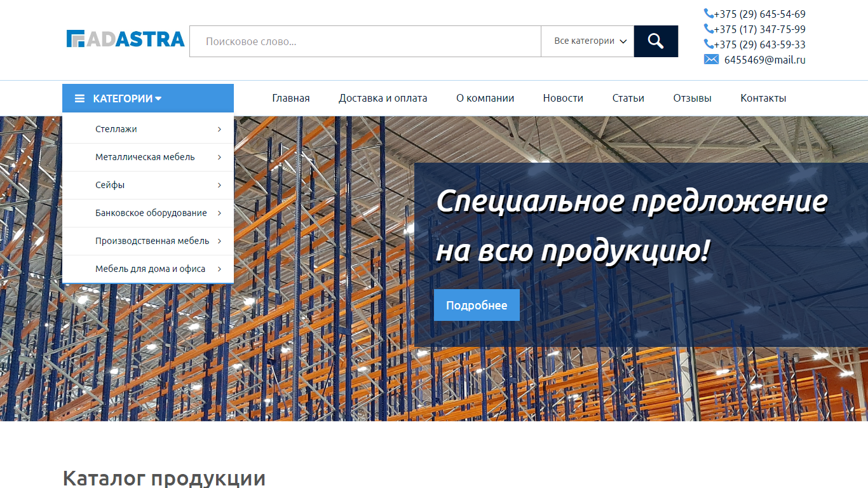Open the Отзывы page
The height and width of the screenshot is (488, 868).
pyautogui.click(x=693, y=98)
